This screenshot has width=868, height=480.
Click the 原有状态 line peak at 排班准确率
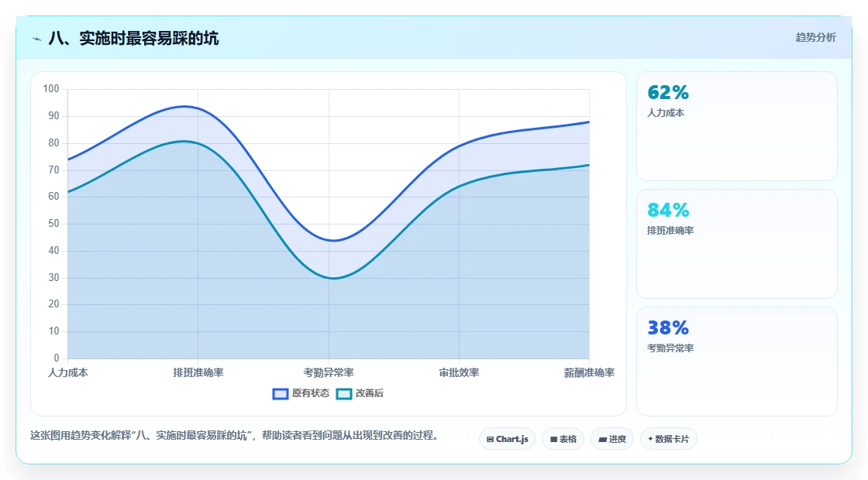(x=185, y=106)
